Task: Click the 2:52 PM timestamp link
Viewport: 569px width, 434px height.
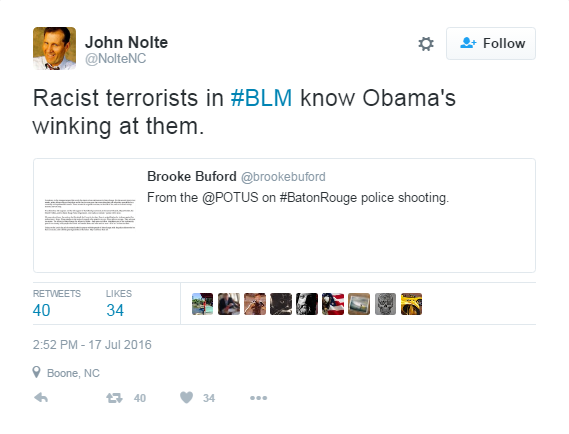Action: tap(92, 345)
